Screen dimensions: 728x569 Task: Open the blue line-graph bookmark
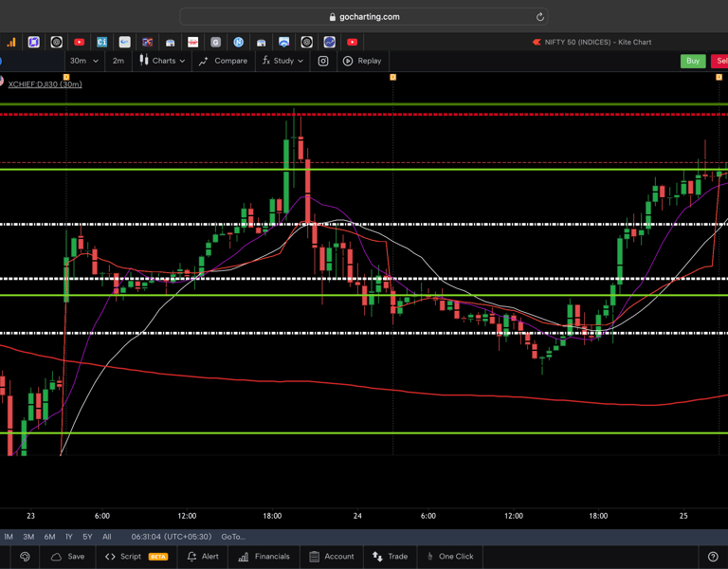click(x=329, y=43)
